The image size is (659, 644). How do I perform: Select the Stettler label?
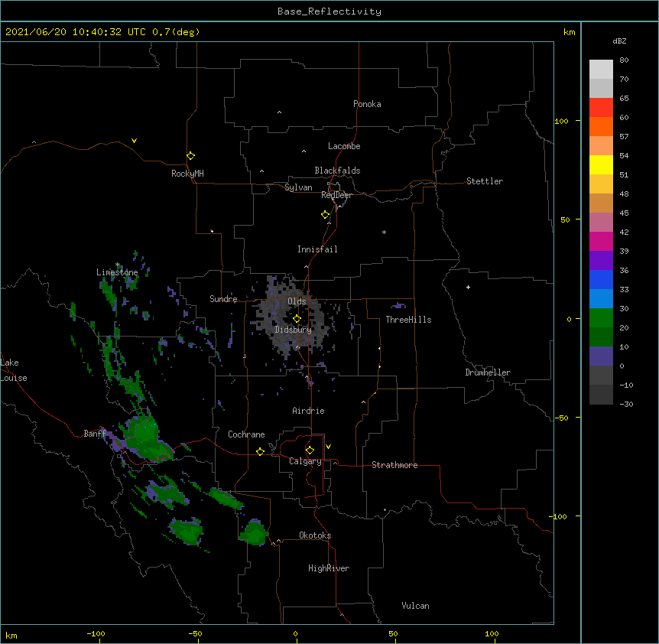coord(485,181)
